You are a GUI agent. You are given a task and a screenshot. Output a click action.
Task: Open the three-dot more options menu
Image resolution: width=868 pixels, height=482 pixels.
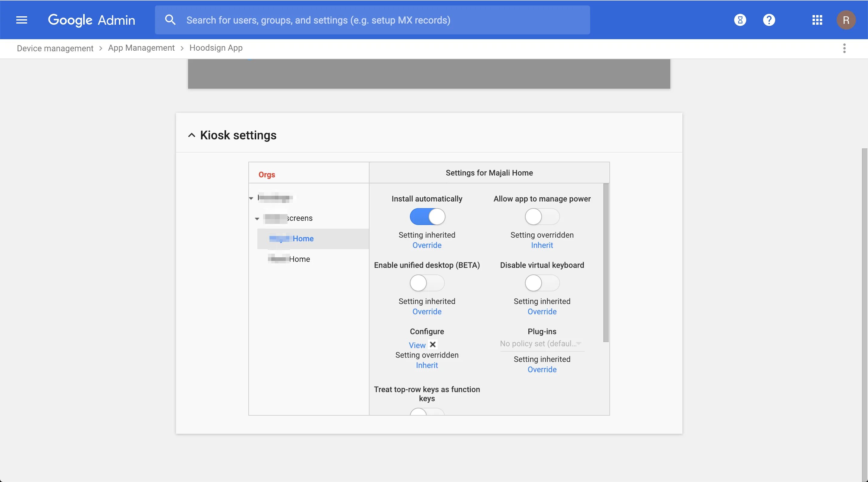[x=844, y=48]
